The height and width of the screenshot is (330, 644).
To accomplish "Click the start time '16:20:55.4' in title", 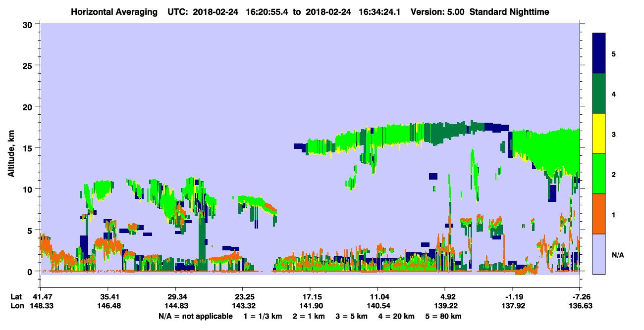I will point(268,12).
